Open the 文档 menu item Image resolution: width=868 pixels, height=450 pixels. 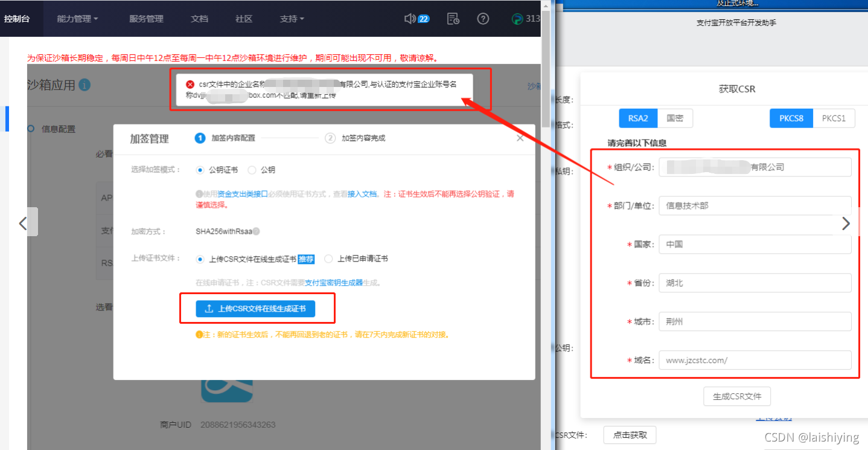[x=199, y=19]
